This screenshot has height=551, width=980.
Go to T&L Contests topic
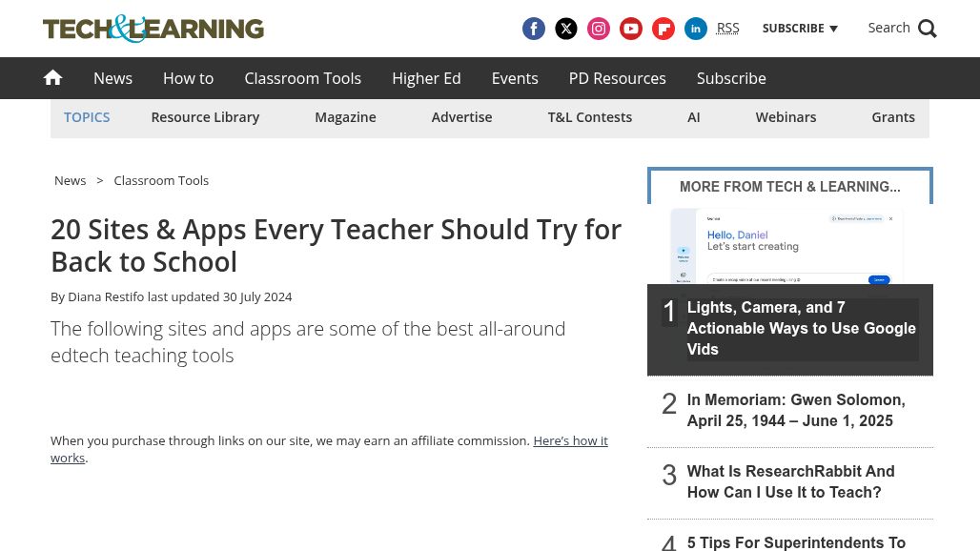click(589, 117)
